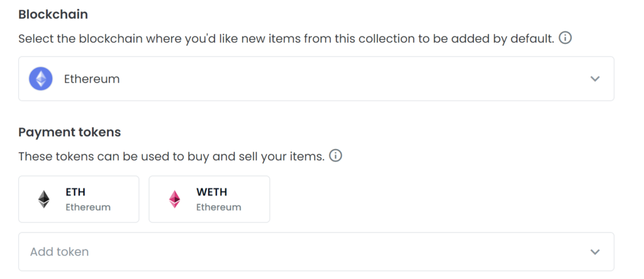644x279 pixels.
Task: Click the info icon beside the payment tokens description
Action: (336, 156)
